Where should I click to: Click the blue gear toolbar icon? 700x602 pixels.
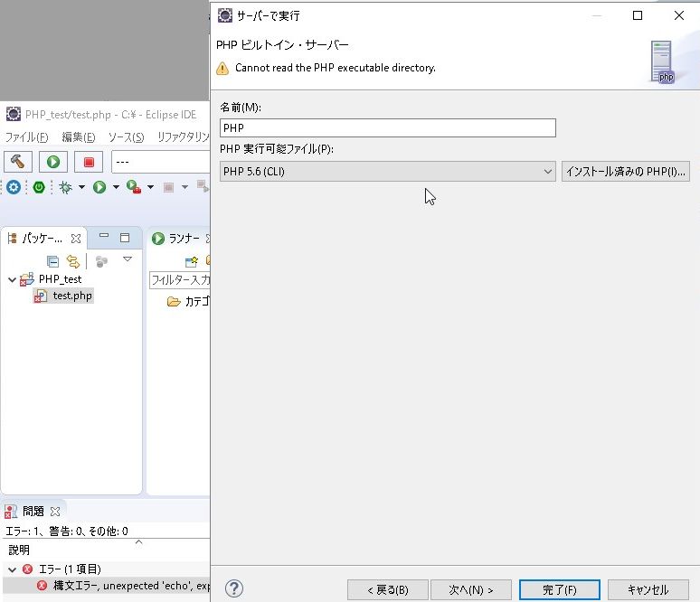tap(14, 187)
